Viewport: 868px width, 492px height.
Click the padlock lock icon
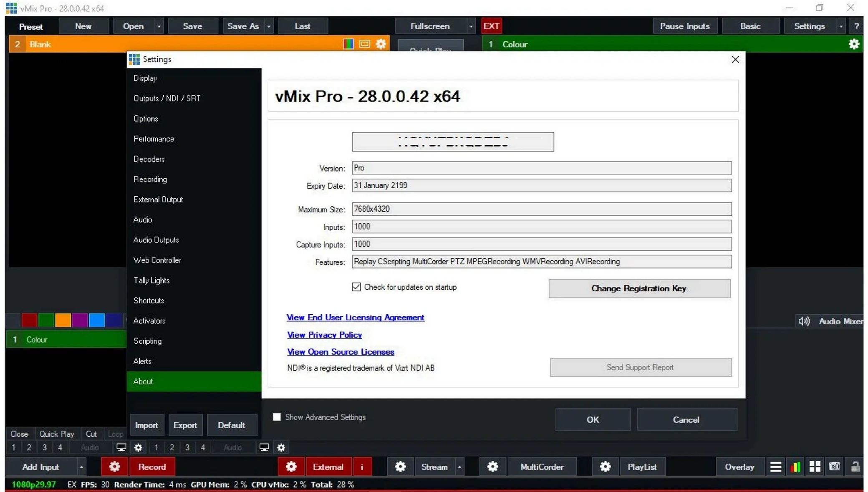855,467
